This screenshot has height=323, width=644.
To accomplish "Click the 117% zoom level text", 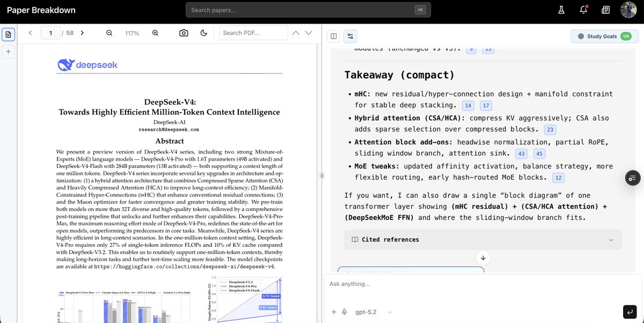I will (x=132, y=33).
